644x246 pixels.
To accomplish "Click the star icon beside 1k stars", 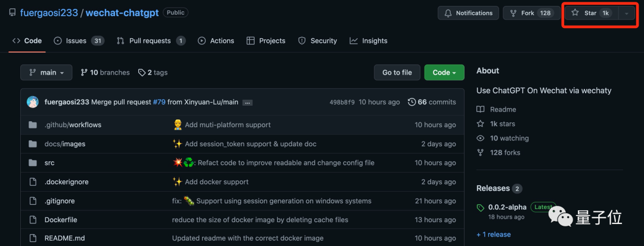I will (480, 124).
